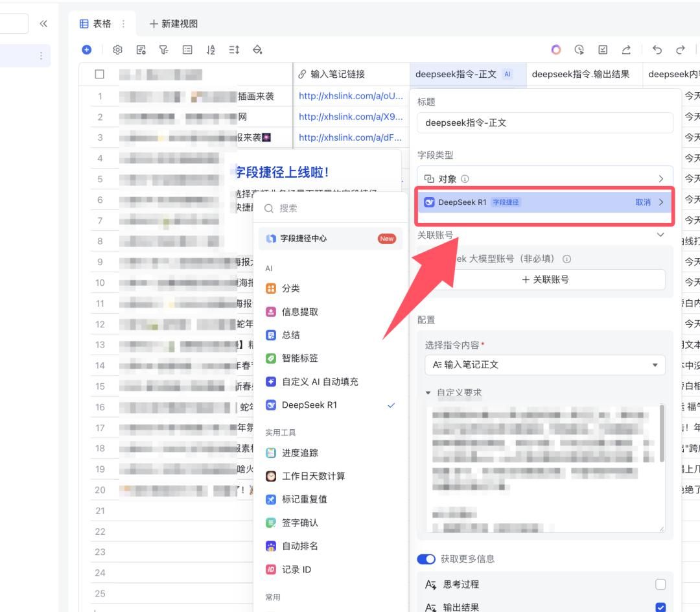The width and height of the screenshot is (700, 612).
Task: Open view options dots next to 表格 tab
Action: [x=123, y=23]
